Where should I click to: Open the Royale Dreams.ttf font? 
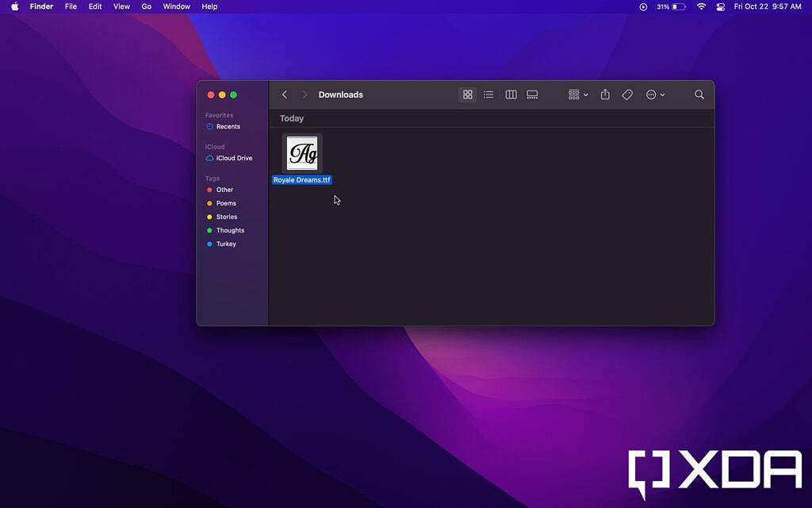pyautogui.click(x=301, y=153)
